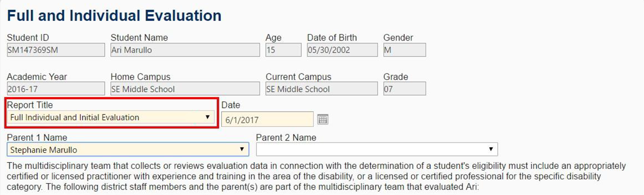Click the Full and Individual Evaluation heading
Viewport: 644px width, 195px height.
[114, 16]
